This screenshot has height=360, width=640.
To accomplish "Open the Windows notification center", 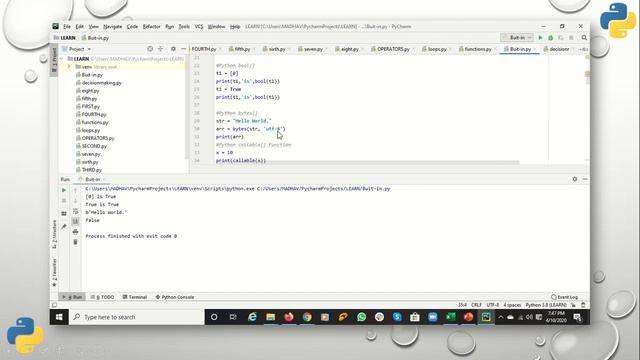I will point(578,317).
